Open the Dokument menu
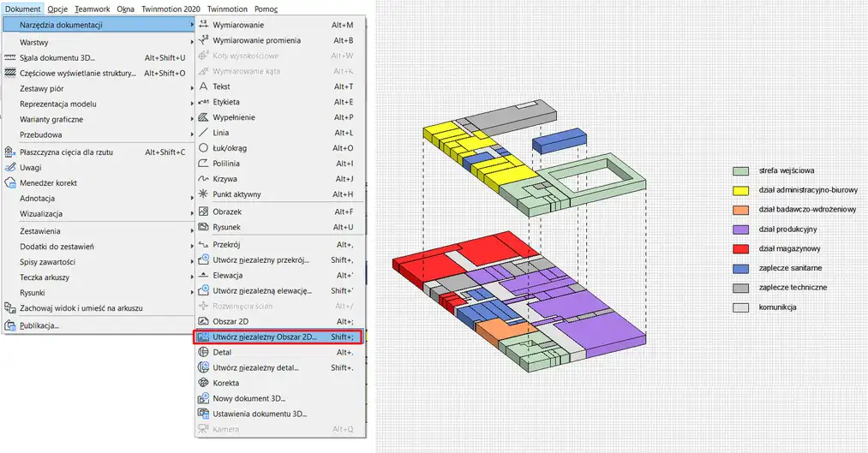 click(x=22, y=9)
